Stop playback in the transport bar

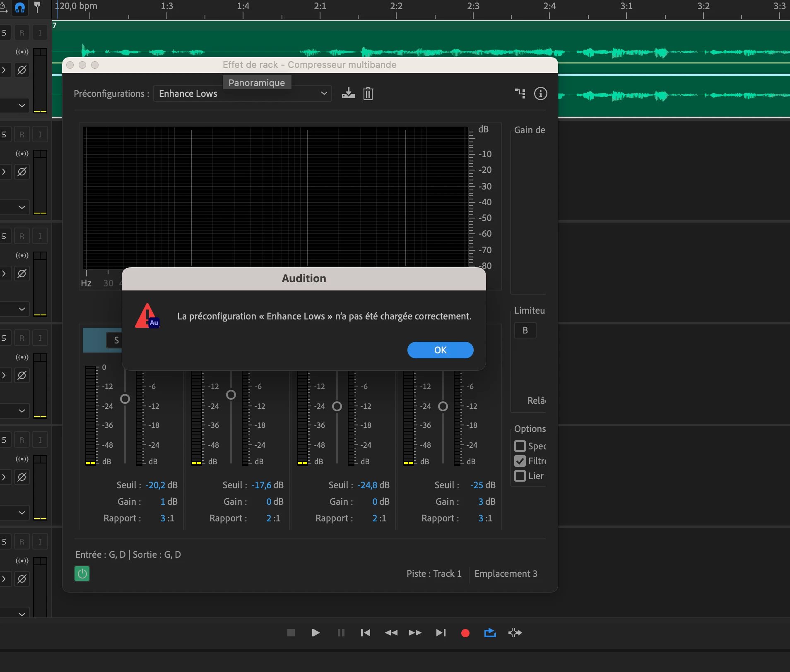tap(291, 633)
